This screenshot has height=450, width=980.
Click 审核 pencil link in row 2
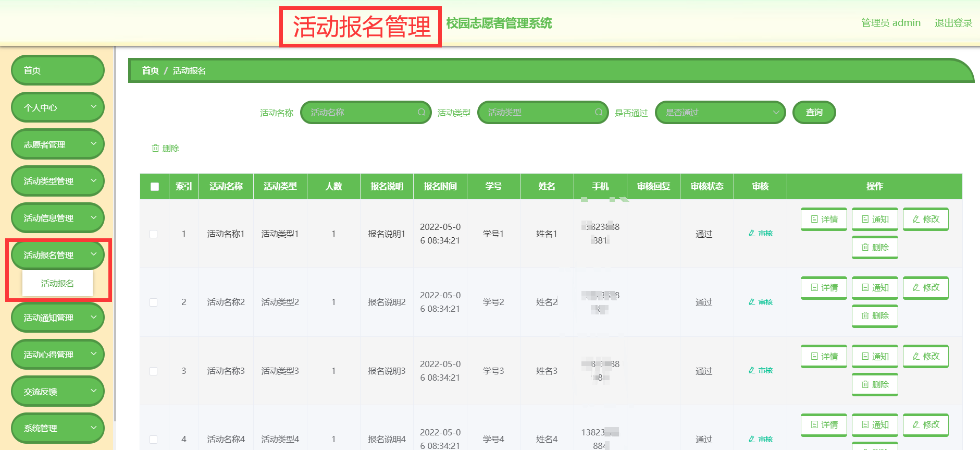[x=760, y=302]
